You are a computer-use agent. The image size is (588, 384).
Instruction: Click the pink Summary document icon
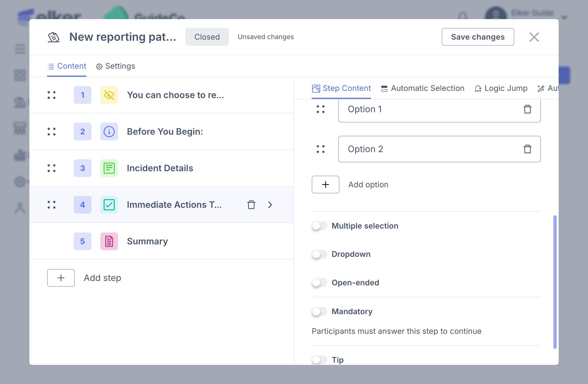(x=109, y=241)
